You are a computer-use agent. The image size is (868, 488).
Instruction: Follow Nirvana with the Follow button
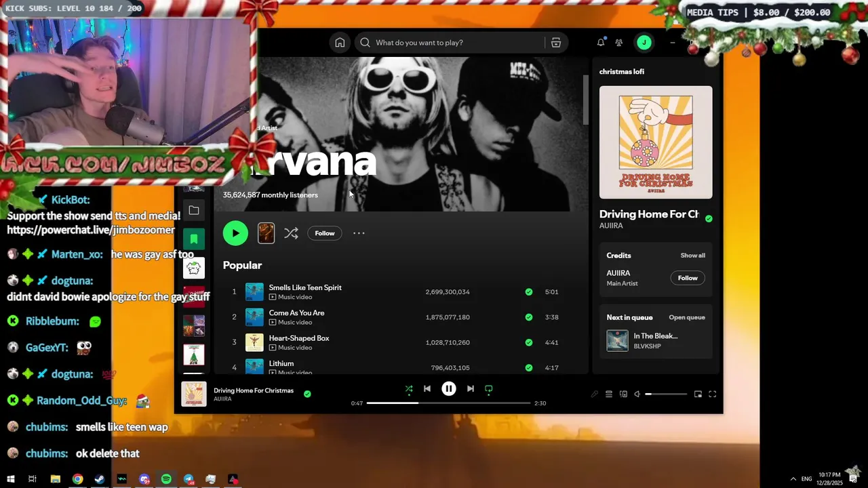[x=325, y=233]
